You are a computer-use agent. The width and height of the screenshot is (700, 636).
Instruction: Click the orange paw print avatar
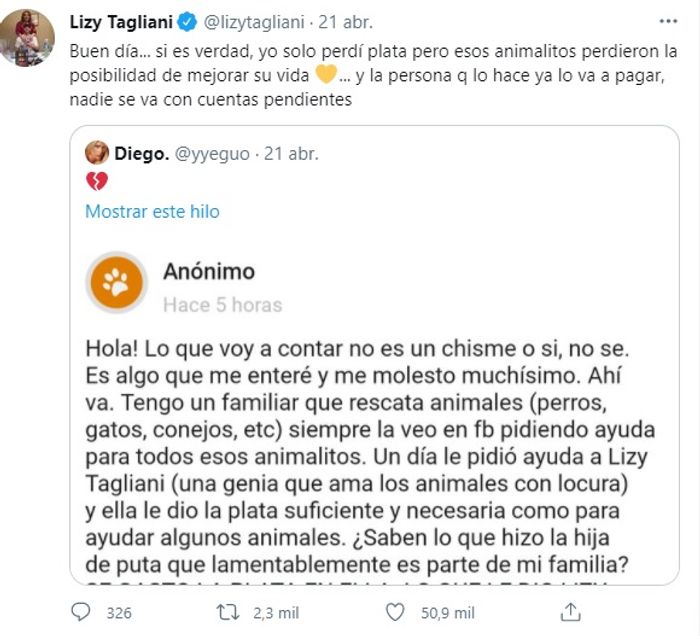[x=117, y=282]
